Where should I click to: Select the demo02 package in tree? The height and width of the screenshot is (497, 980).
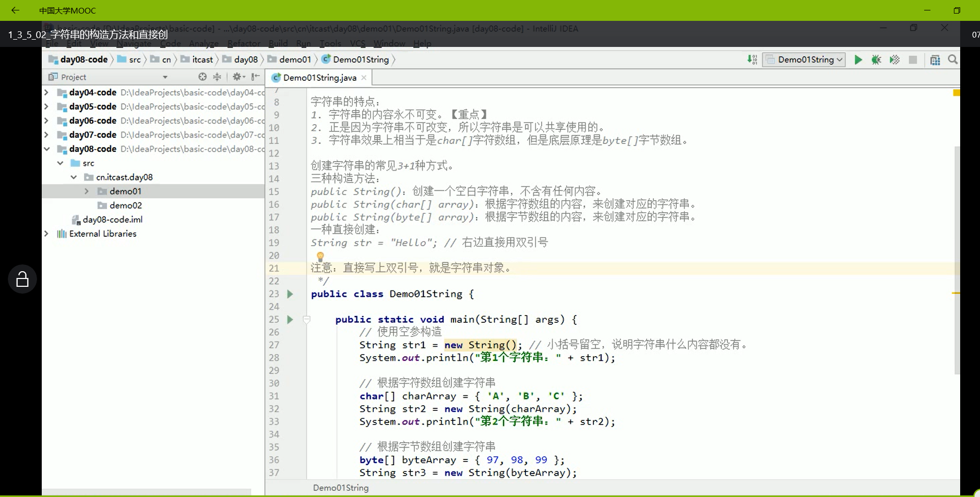click(125, 205)
